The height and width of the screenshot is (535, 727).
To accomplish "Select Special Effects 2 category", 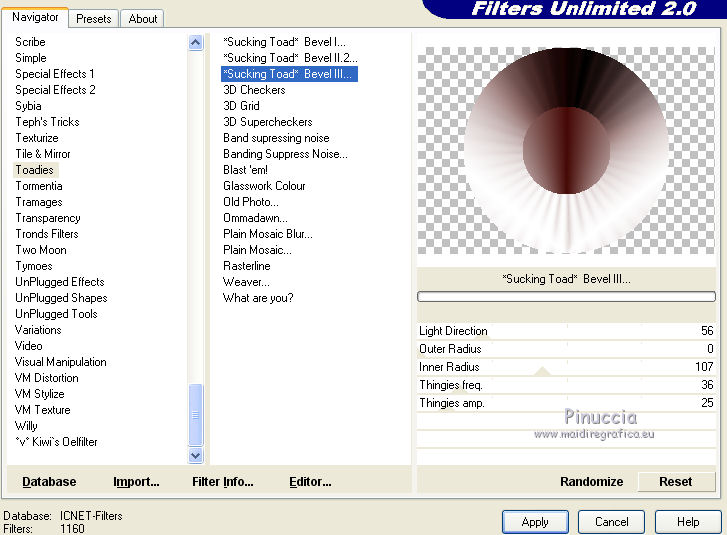I will point(55,90).
